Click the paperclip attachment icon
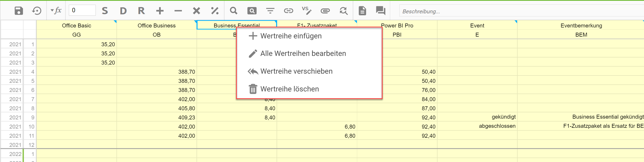The width and height of the screenshot is (644, 162). coord(325,11)
